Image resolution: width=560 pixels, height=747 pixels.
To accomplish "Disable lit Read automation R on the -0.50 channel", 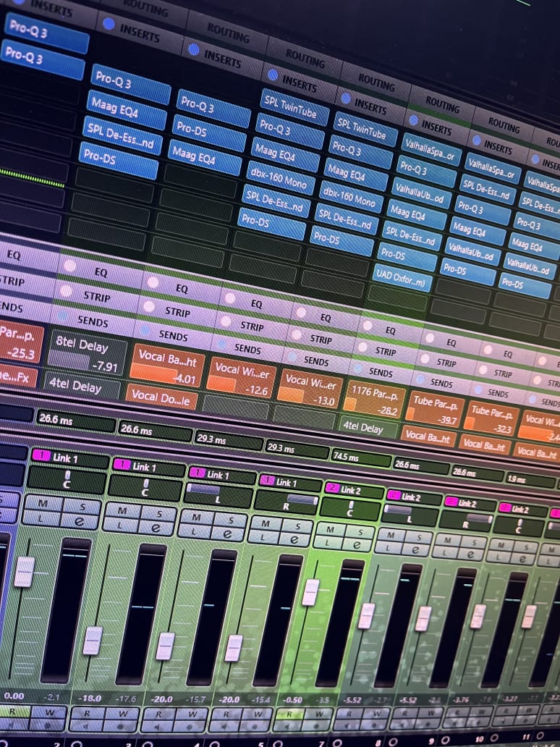I will point(289,714).
